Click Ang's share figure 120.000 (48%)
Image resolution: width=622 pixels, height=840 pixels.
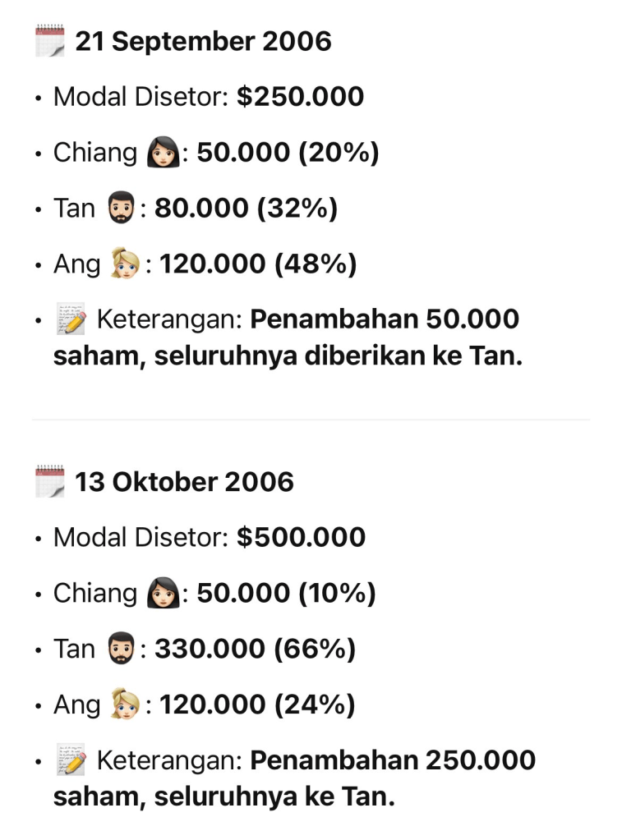click(257, 264)
